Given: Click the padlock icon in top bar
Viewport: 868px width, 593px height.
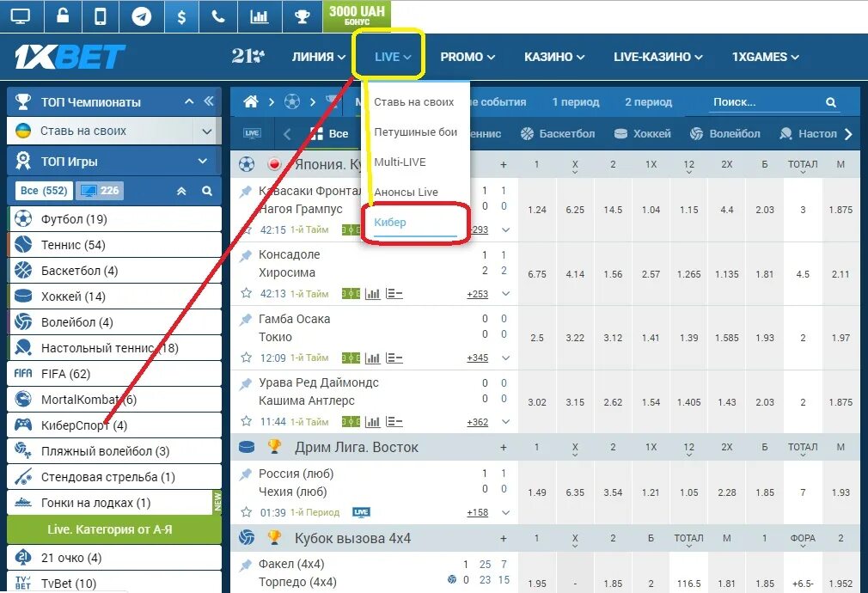Looking at the screenshot, I should (63, 15).
